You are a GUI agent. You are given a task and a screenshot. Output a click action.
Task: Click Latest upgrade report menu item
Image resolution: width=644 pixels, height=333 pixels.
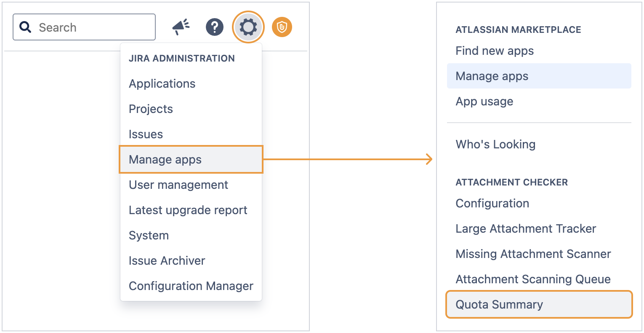[x=188, y=210]
